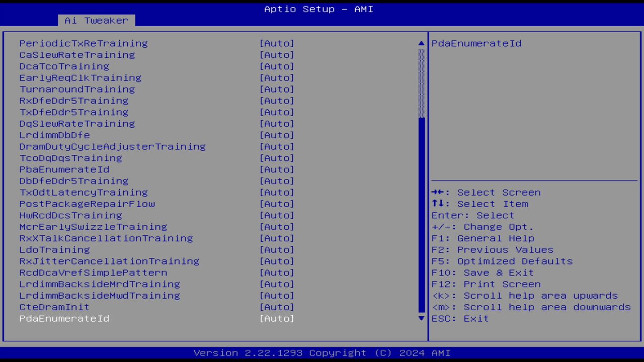Open TcoDqDqsTraining [Auto] value

(x=277, y=158)
